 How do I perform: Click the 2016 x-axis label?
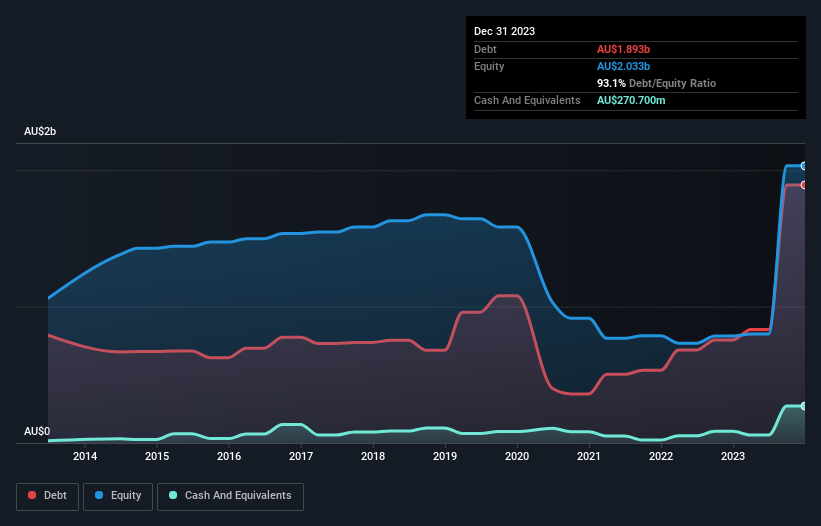pos(229,456)
